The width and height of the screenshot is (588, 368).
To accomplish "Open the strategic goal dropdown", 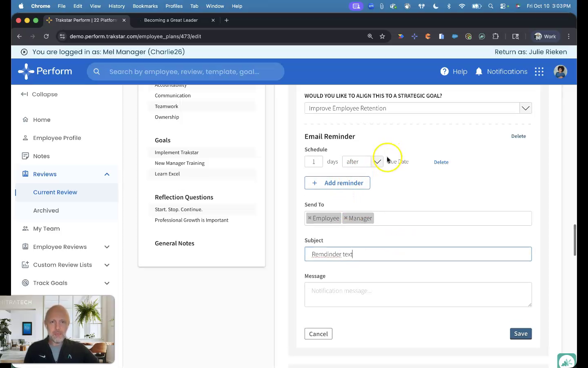I will click(525, 108).
